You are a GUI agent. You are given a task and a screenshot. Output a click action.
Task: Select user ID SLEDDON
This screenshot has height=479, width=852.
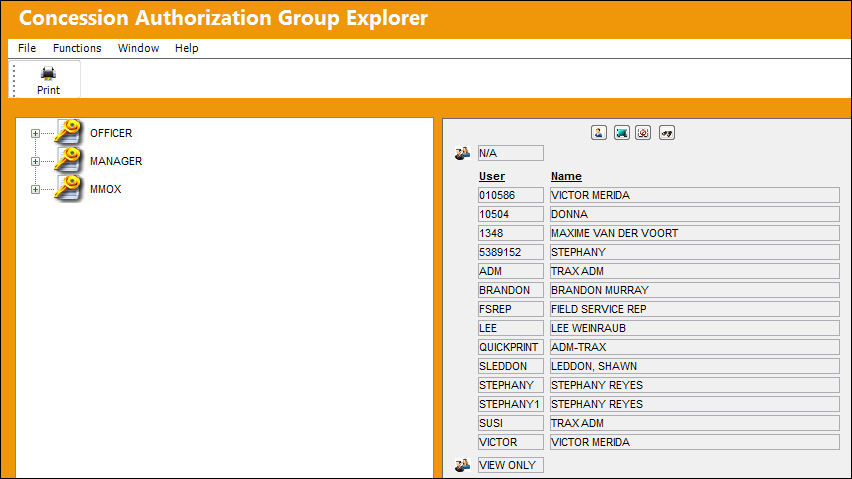click(511, 366)
